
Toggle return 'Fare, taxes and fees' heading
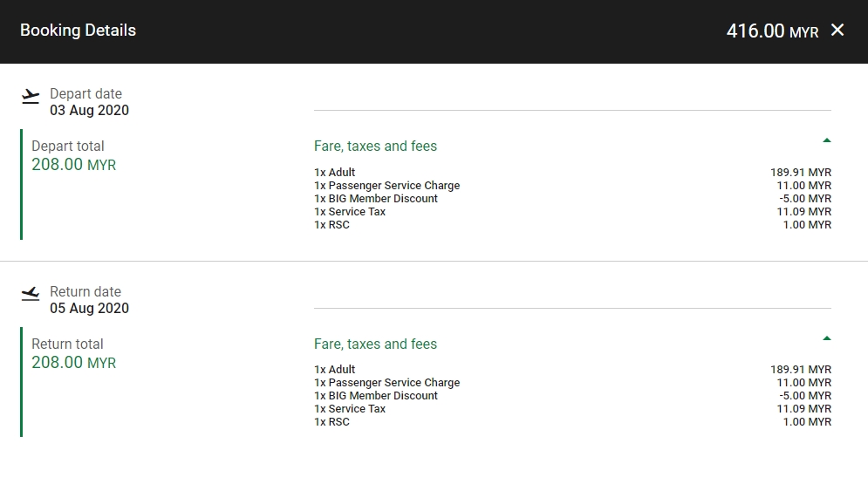click(375, 344)
